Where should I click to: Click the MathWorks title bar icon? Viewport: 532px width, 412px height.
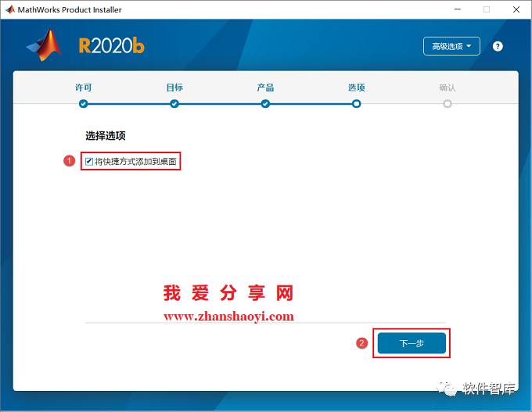click(10, 9)
